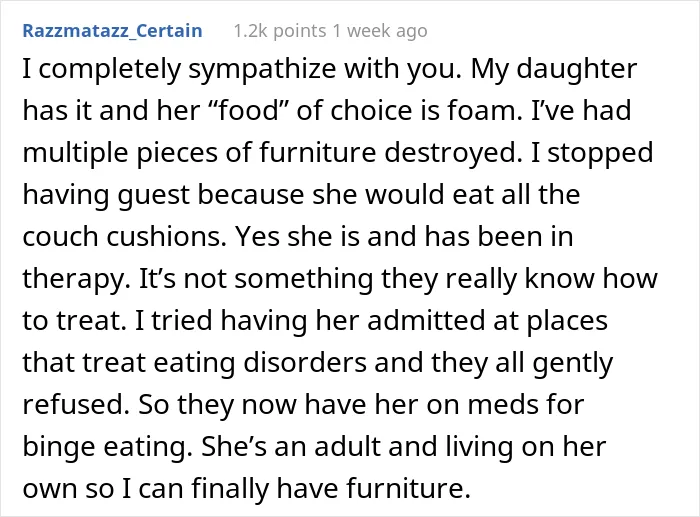Click the words "My daughter" in the comment
This screenshot has height=517, width=700.
coord(554,69)
